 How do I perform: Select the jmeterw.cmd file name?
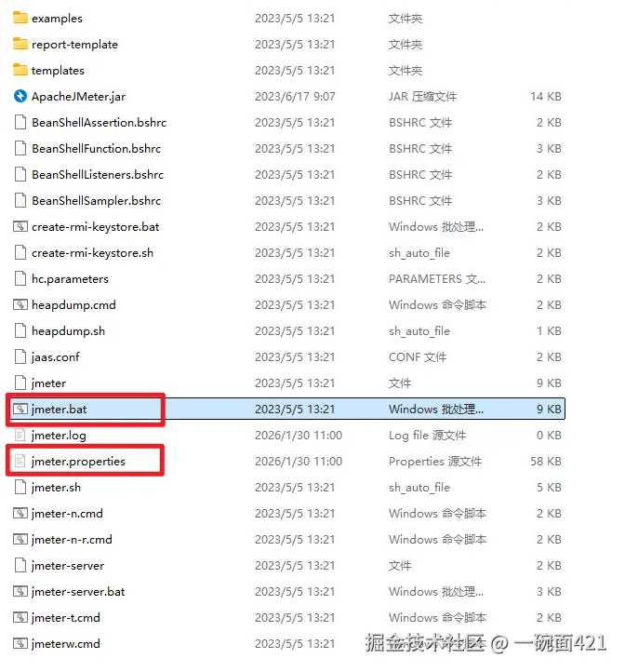(x=66, y=644)
